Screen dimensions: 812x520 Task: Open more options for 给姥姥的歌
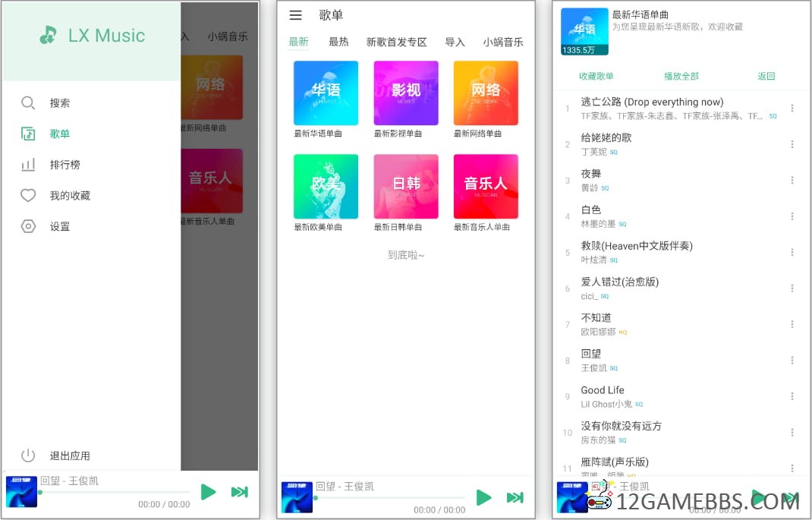792,144
